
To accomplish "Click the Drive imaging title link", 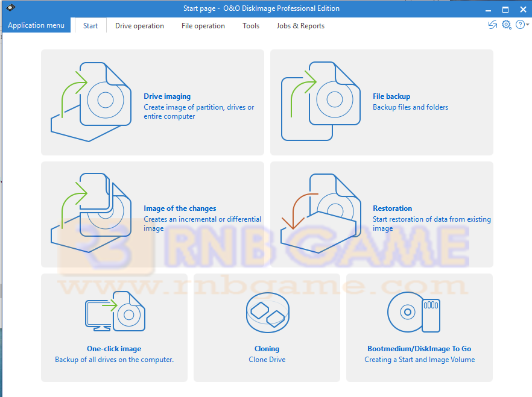I will click(x=167, y=96).
